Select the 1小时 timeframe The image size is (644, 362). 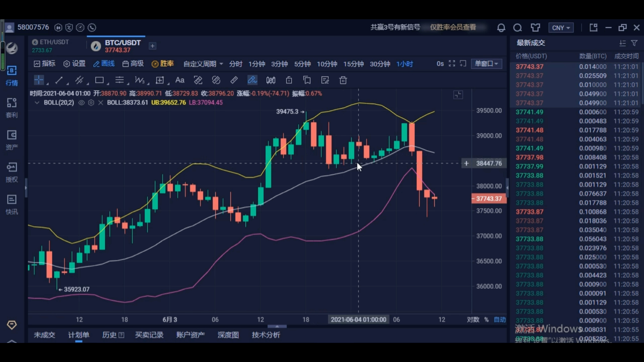[405, 64]
